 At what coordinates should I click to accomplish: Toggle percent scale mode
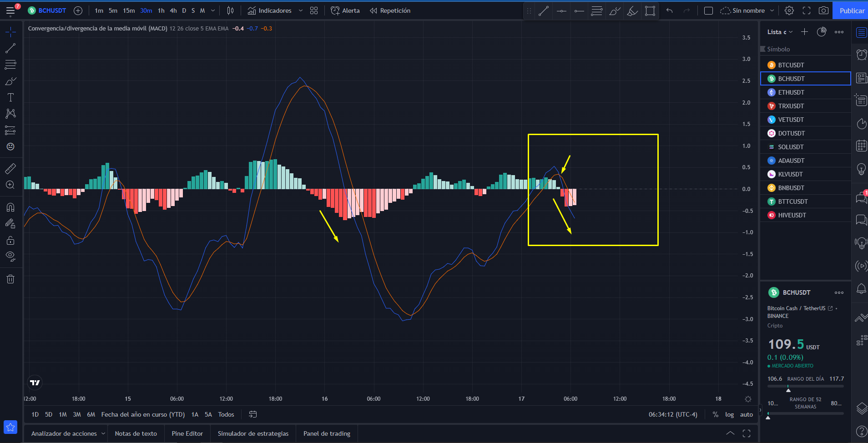click(x=716, y=414)
